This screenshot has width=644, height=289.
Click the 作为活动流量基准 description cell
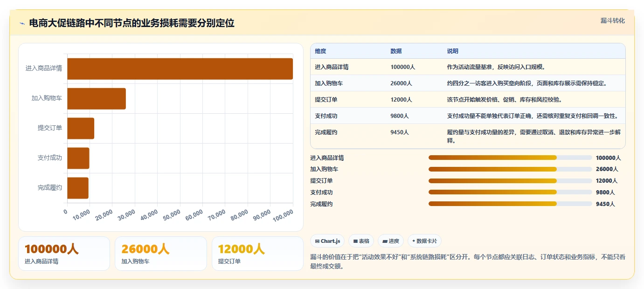coord(534,67)
